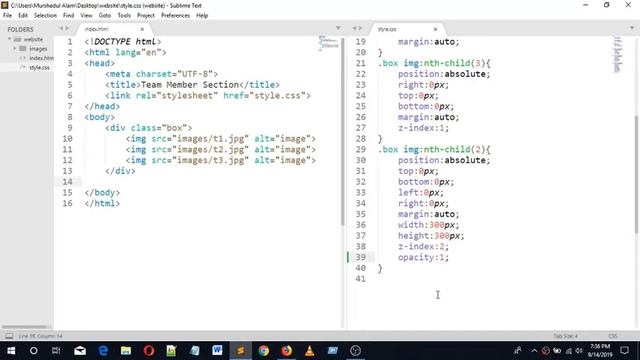Launch Firefox from taskbar
The image size is (640, 360).
(x=287, y=351)
